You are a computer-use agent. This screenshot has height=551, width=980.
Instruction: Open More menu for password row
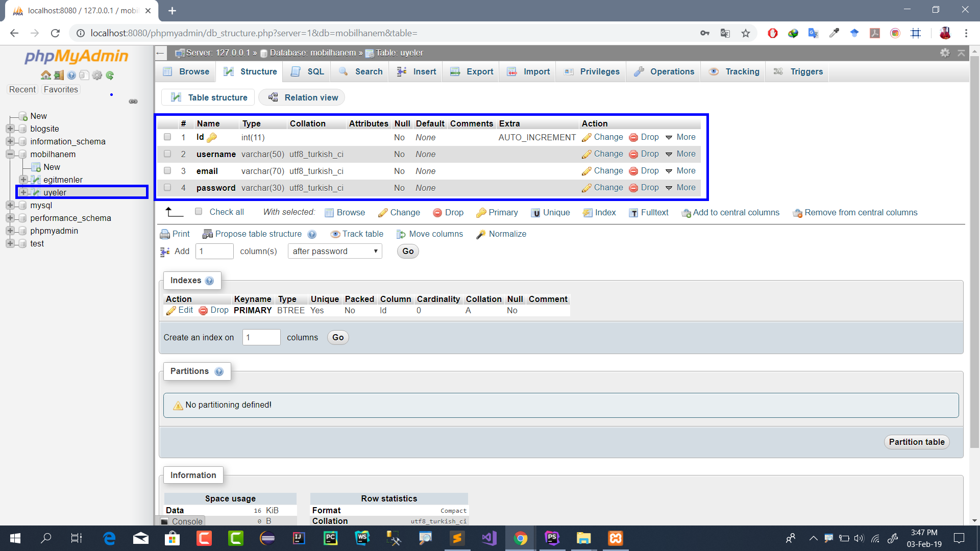point(680,188)
